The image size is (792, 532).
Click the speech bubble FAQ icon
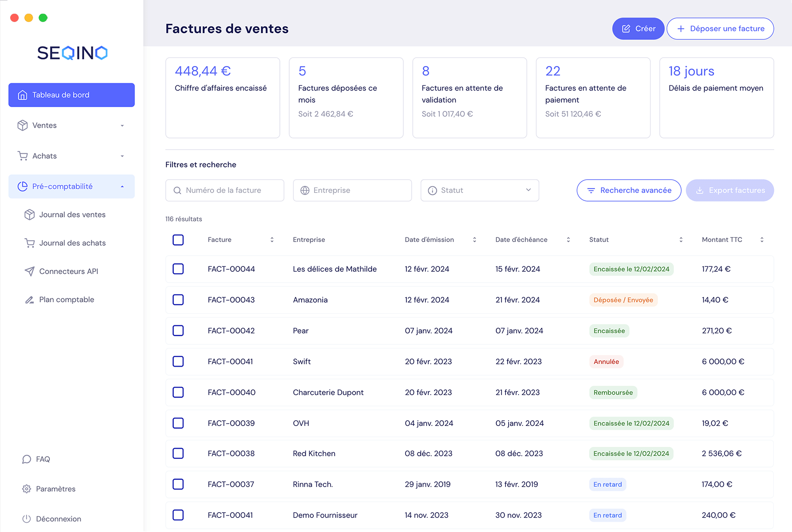[26, 459]
